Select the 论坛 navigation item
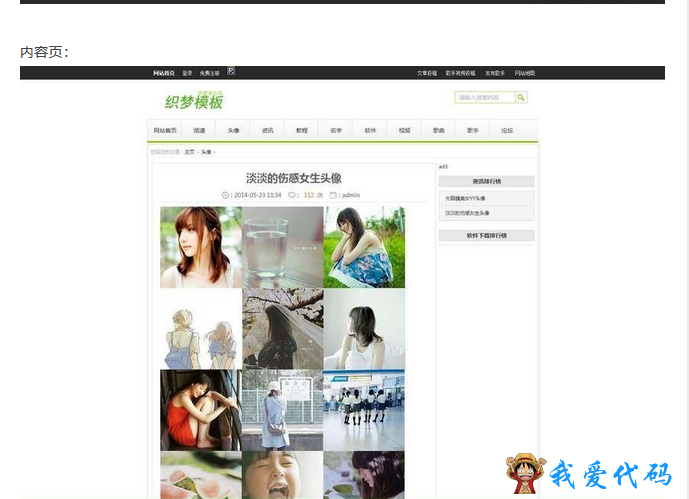Viewport: 689px width, 499px height. tap(507, 130)
